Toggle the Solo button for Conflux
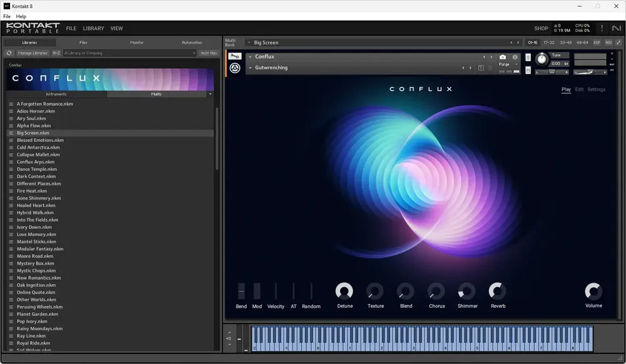This screenshot has width=626, height=364. click(528, 58)
